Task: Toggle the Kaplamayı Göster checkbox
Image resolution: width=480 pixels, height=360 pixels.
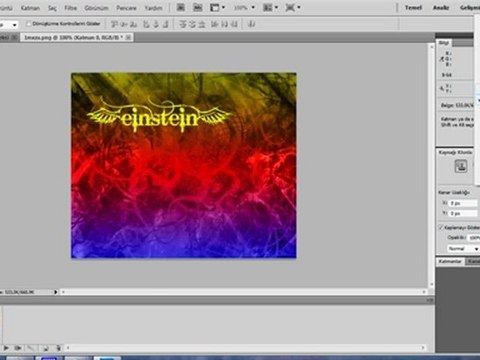Action: point(441,227)
